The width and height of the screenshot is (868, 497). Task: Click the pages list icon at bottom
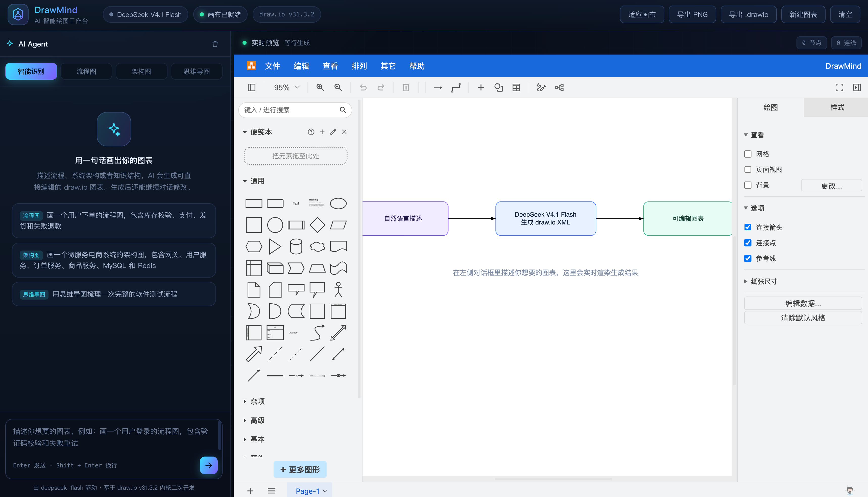coord(272,491)
